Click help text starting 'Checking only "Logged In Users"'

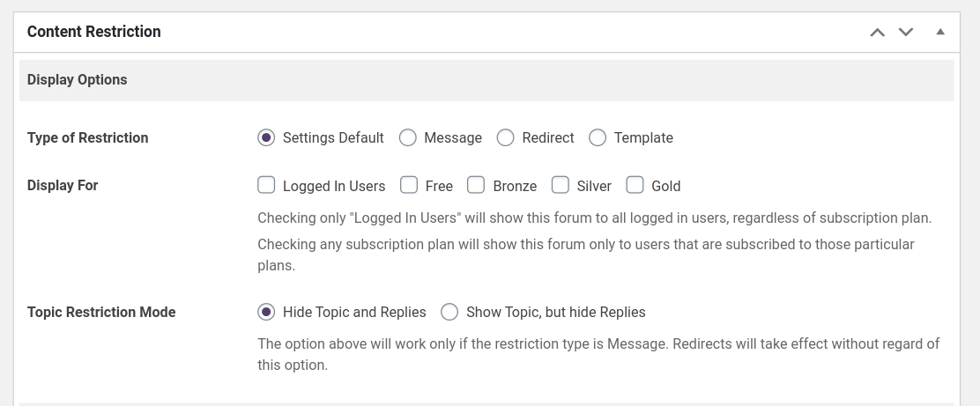click(594, 218)
